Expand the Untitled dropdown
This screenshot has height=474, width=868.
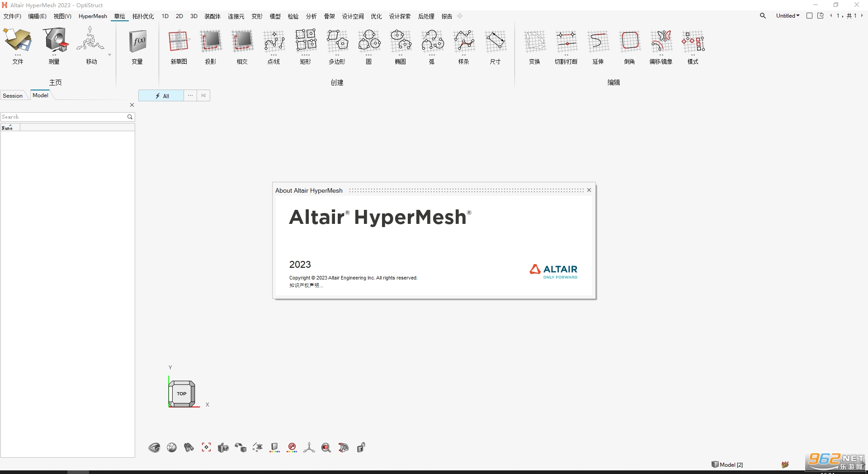(x=788, y=16)
